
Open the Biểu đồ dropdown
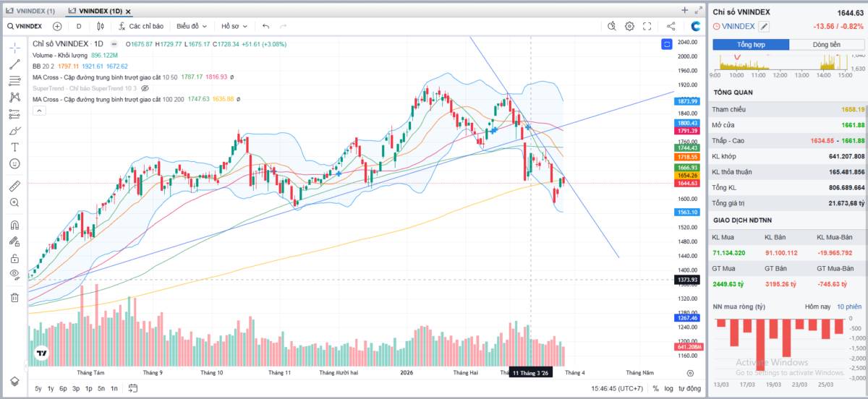[x=192, y=26]
